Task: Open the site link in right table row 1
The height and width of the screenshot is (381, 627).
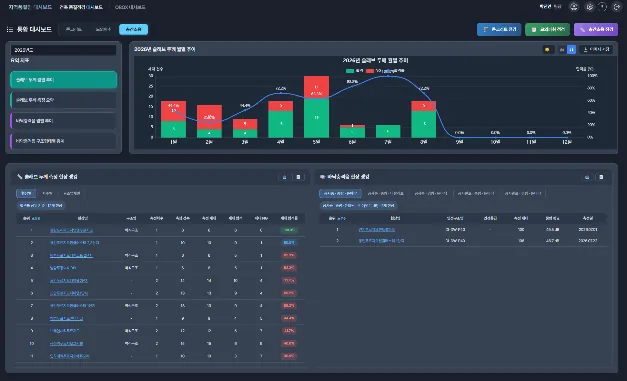Action: [377, 230]
